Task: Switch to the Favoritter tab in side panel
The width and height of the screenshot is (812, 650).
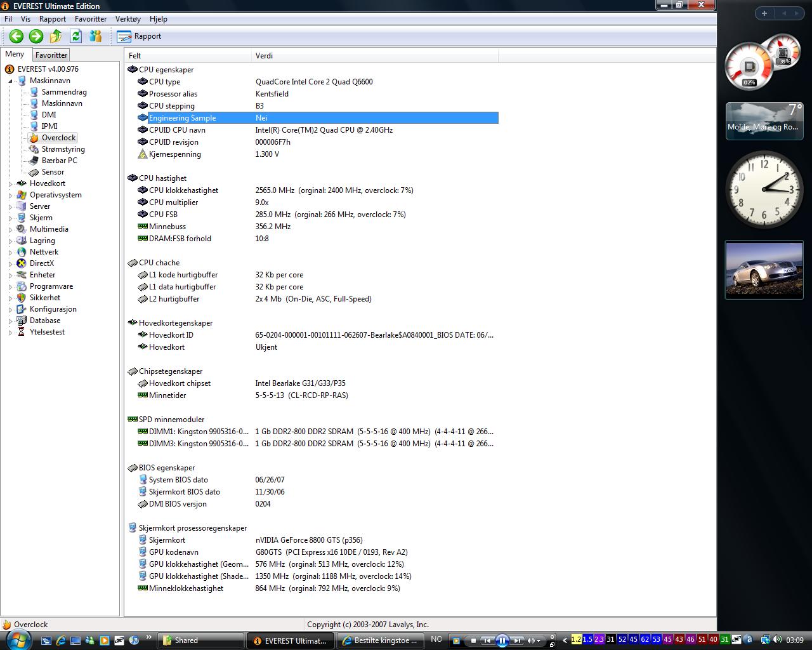Action: [51, 55]
